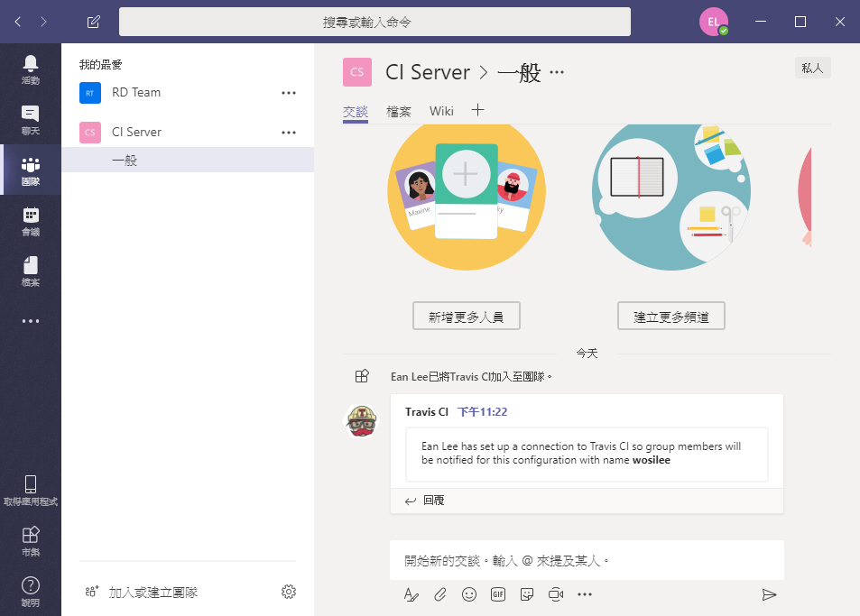Viewport: 860px width, 616px height.
Task: Open the GIF picker icon
Action: coord(498,594)
